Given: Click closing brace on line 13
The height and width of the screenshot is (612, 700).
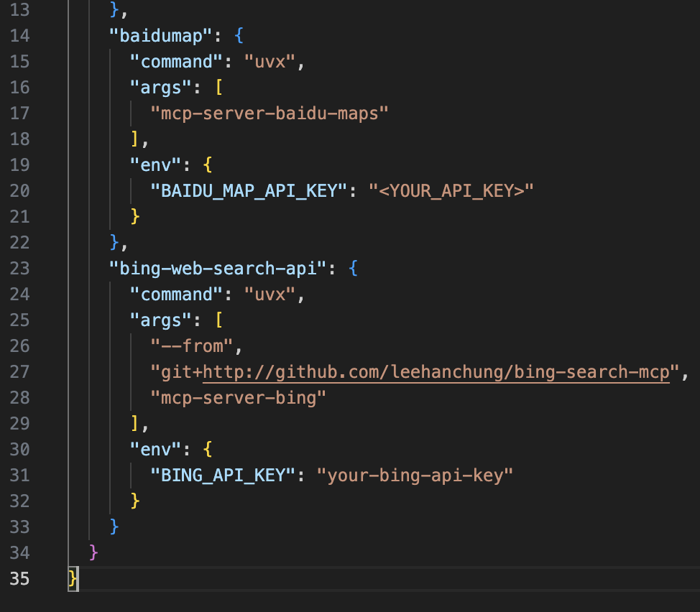Looking at the screenshot, I should click(x=114, y=10).
